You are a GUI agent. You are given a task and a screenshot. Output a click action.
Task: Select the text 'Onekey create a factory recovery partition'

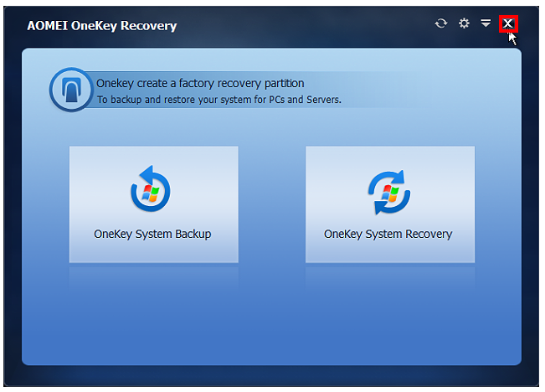[200, 83]
